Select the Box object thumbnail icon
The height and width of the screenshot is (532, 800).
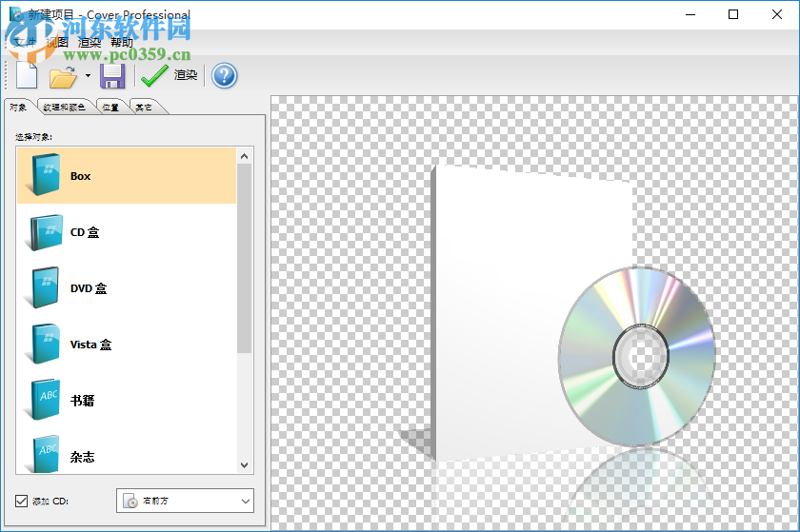pos(44,175)
